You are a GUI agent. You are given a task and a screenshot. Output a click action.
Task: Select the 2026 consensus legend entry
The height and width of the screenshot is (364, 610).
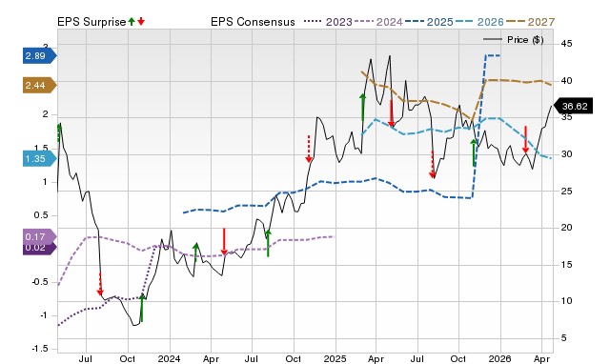tap(479, 22)
